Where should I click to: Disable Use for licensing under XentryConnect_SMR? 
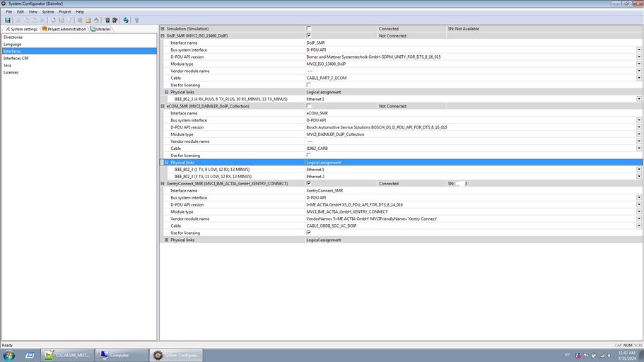pyautogui.click(x=308, y=233)
